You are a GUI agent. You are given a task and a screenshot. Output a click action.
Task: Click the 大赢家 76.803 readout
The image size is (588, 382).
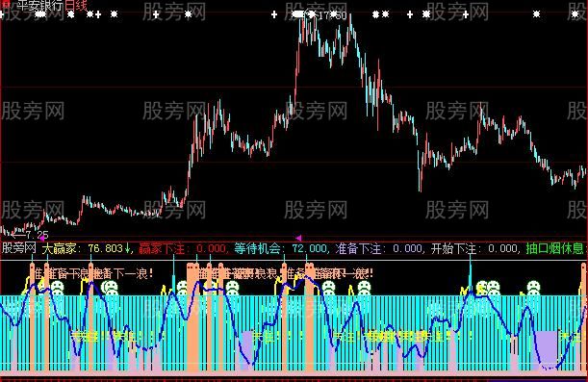(x=83, y=248)
